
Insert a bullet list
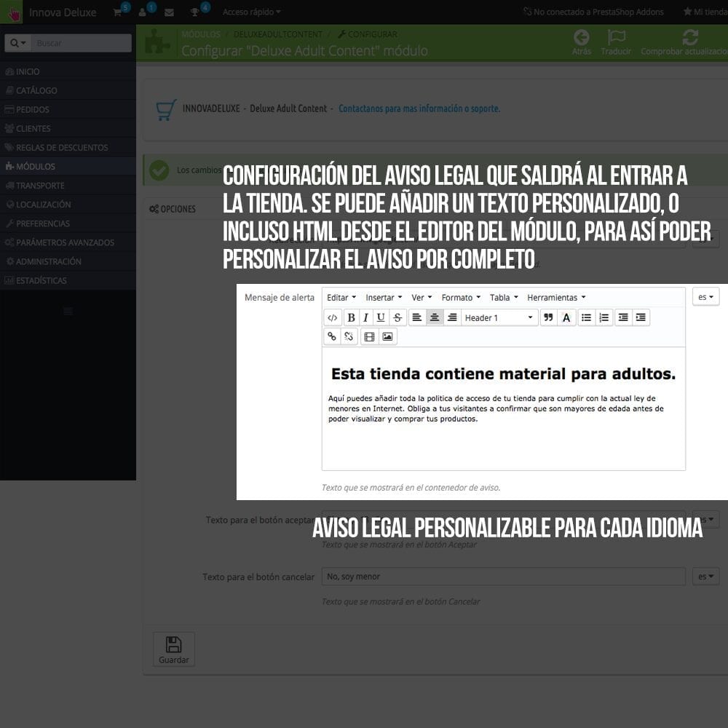586,317
